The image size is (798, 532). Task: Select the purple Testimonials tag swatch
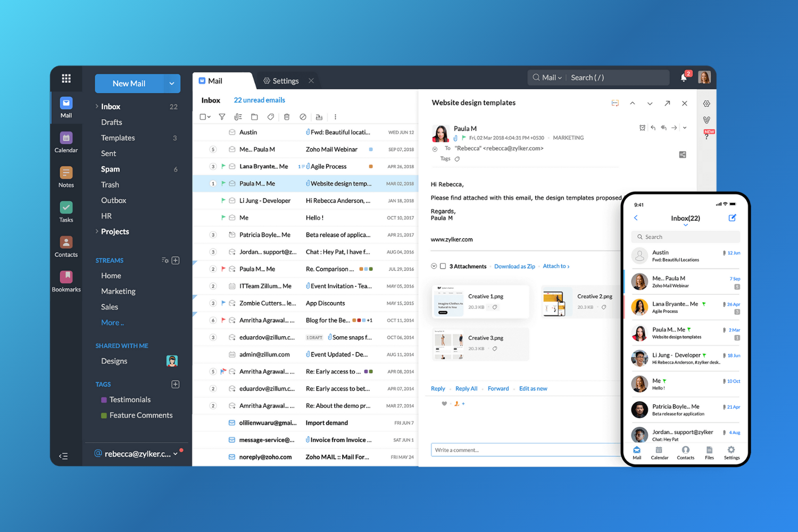104,400
